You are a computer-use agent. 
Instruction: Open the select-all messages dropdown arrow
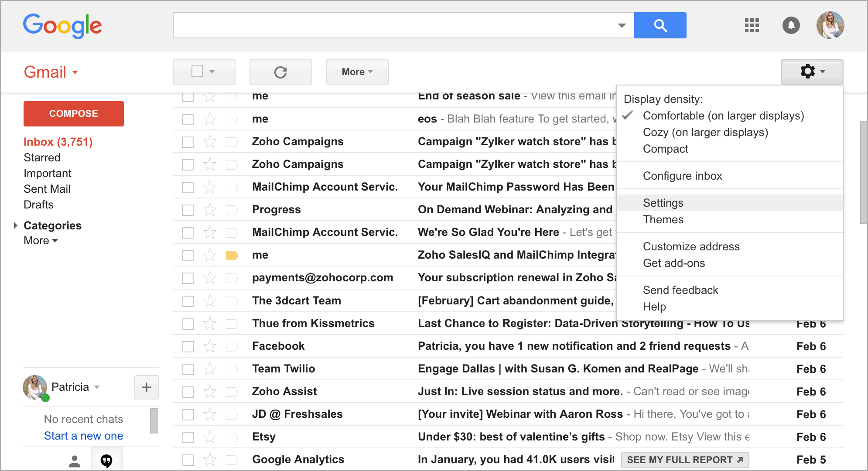pos(212,72)
